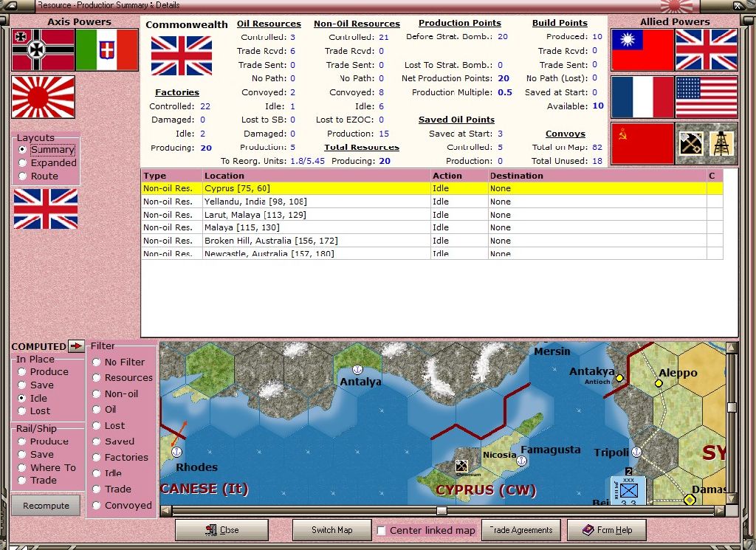Click the oil derrick icon in Allied panel
The image size is (756, 550).
pyautogui.click(x=721, y=143)
